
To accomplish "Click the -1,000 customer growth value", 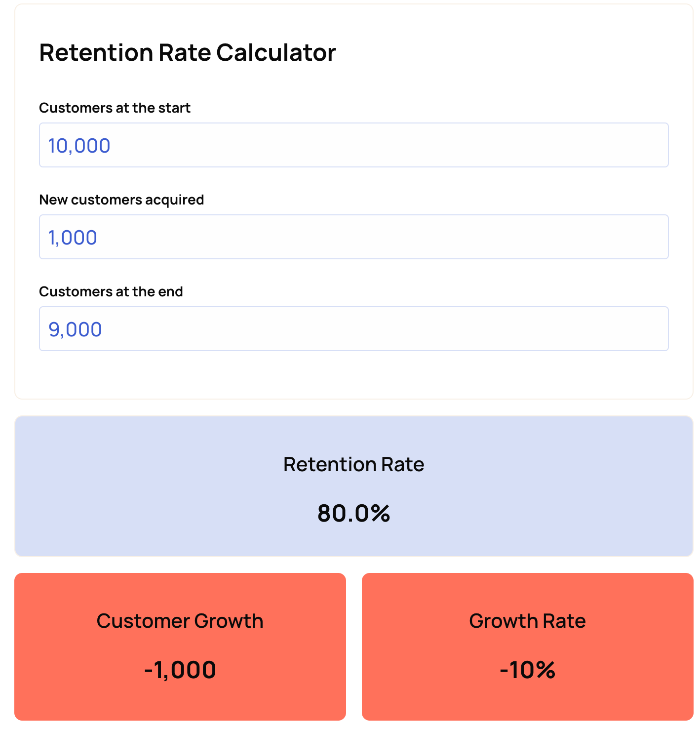I will coord(180,670).
